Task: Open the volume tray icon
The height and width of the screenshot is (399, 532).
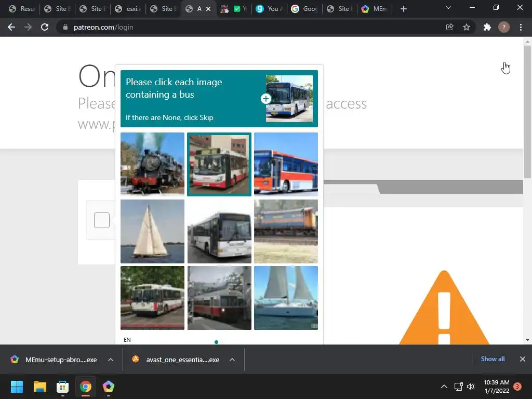Action: [471, 387]
